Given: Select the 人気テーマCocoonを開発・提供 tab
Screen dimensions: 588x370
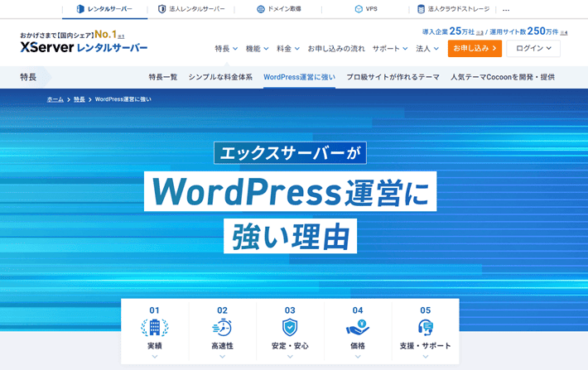Looking at the screenshot, I should point(503,77).
